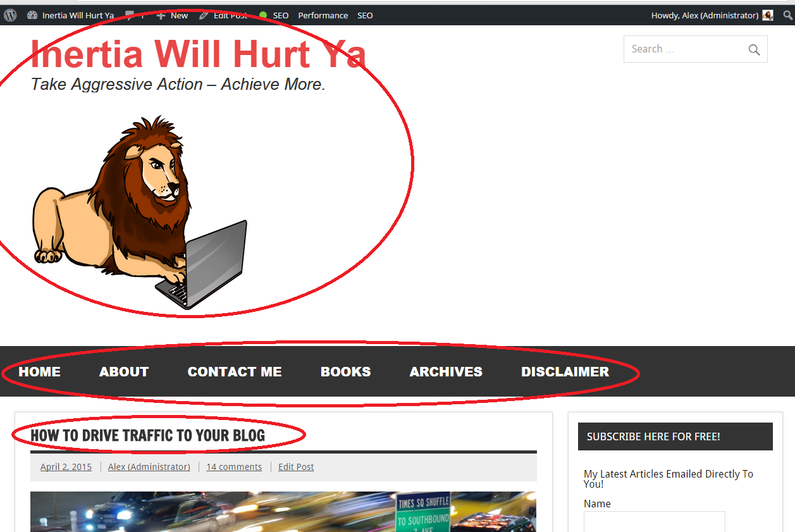Image resolution: width=795 pixels, height=532 pixels.
Task: Click the Name input field in subscribe widget
Action: pos(654,521)
